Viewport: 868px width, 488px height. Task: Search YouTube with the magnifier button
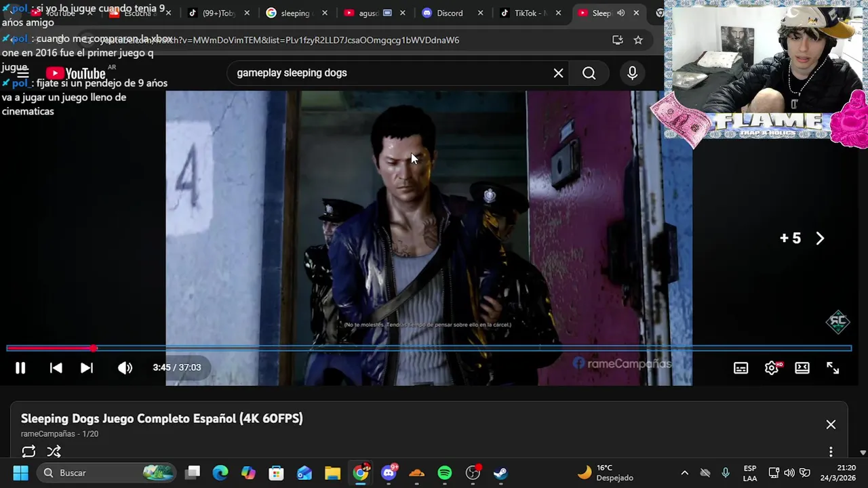[589, 73]
